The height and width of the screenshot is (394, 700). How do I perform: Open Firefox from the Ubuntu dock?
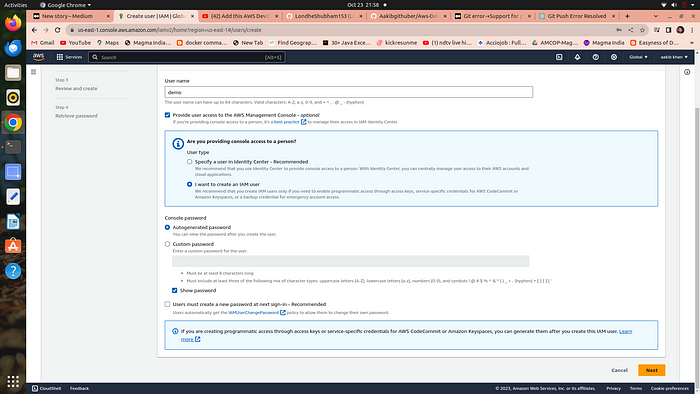pyautogui.click(x=13, y=23)
